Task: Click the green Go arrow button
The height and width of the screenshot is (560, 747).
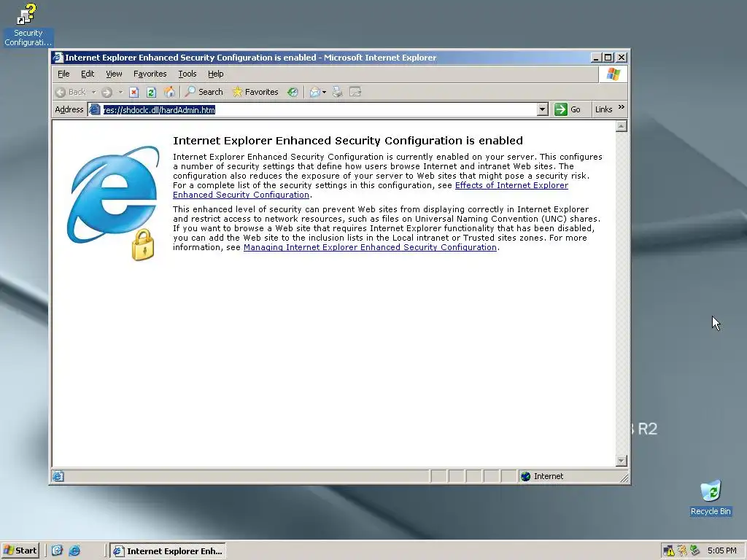Action: pyautogui.click(x=561, y=109)
